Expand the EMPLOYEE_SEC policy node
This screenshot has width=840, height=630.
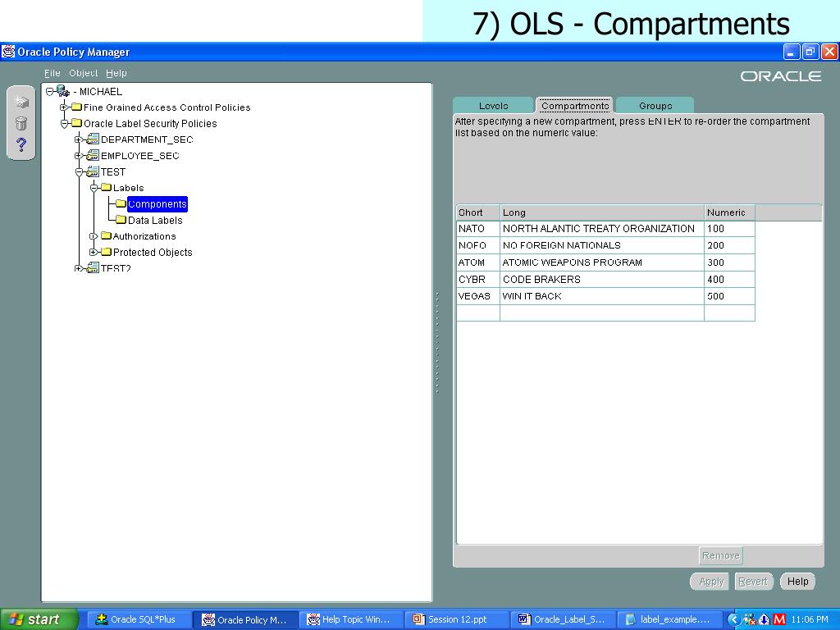(x=79, y=156)
